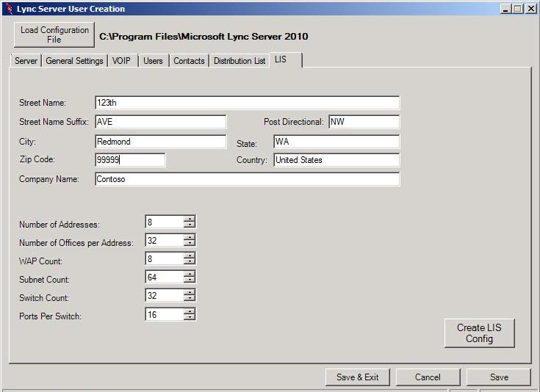Image resolution: width=540 pixels, height=392 pixels.
Task: Select the VOIP tab
Action: [x=121, y=61]
